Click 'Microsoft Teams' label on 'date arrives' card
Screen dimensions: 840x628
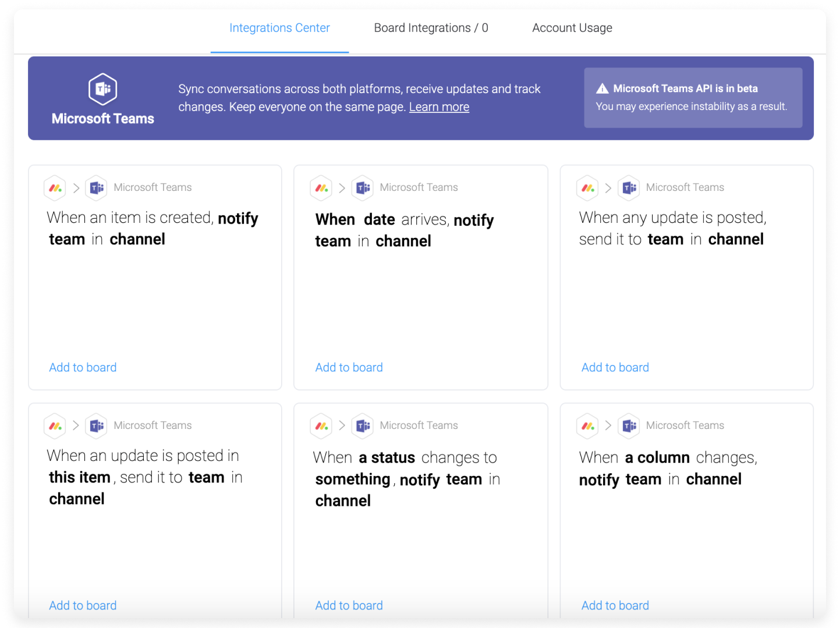click(419, 187)
